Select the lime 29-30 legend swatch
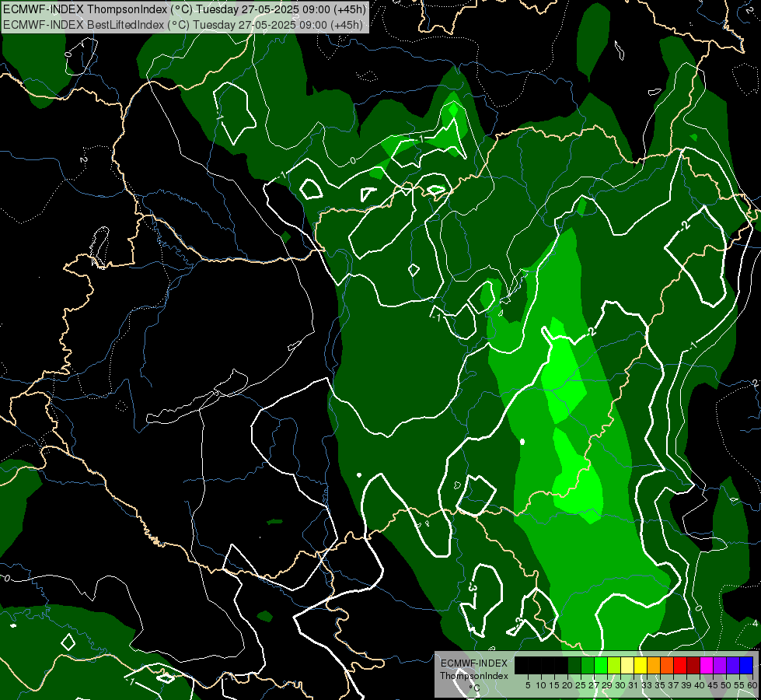Image resolution: width=761 pixels, height=700 pixels. coord(614,666)
